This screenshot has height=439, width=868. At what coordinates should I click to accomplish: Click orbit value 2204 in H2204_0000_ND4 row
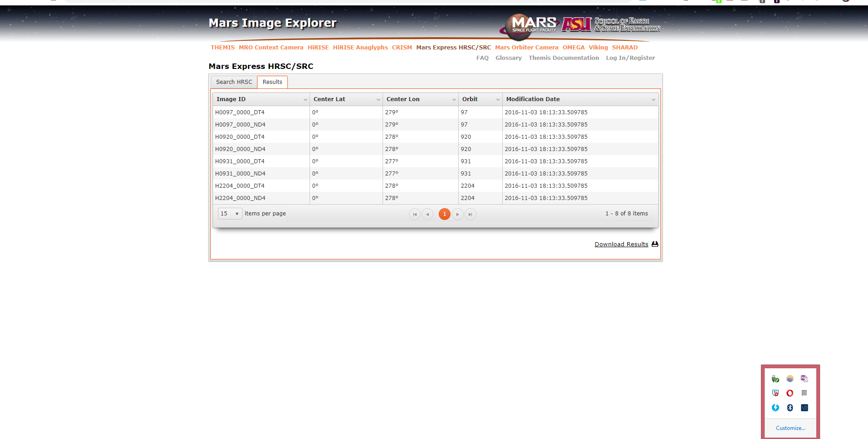point(467,198)
